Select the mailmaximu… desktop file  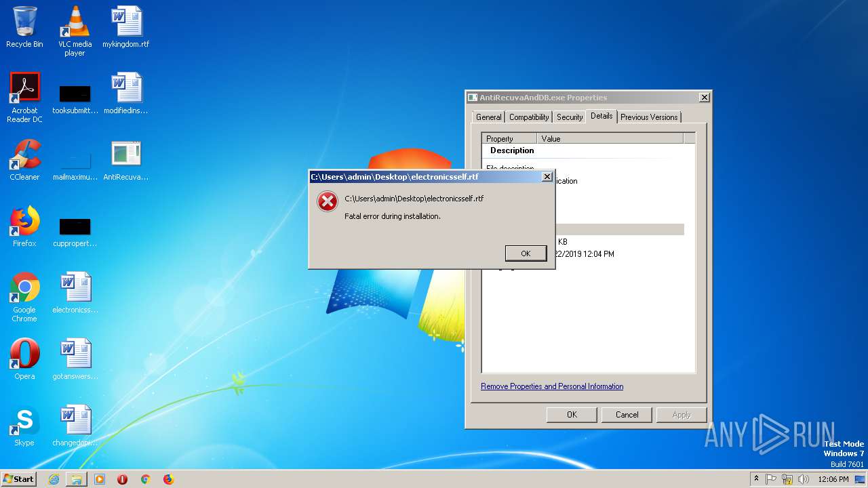[x=75, y=165]
